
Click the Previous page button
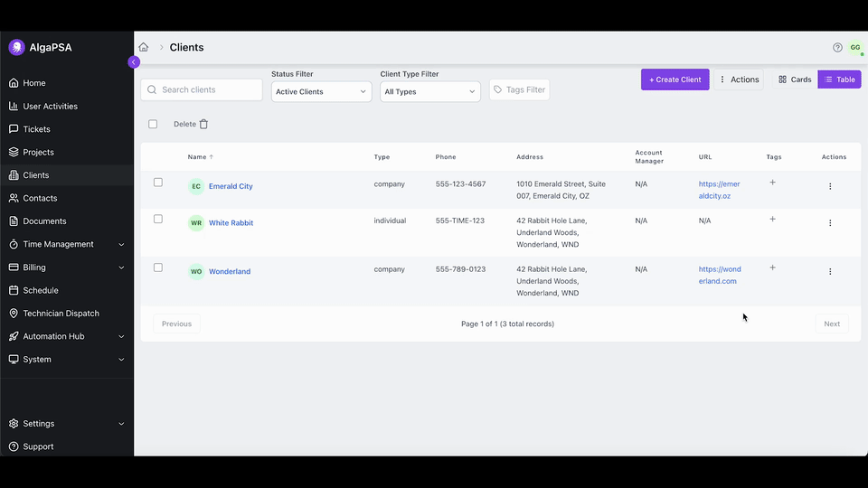176,324
